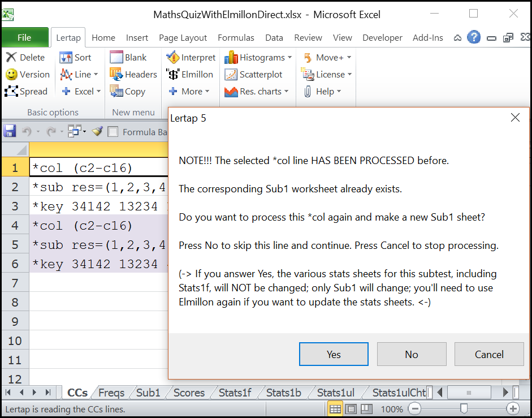This screenshot has height=418, width=532.
Task: Close the Lertap 5 dialog
Action: [x=515, y=118]
